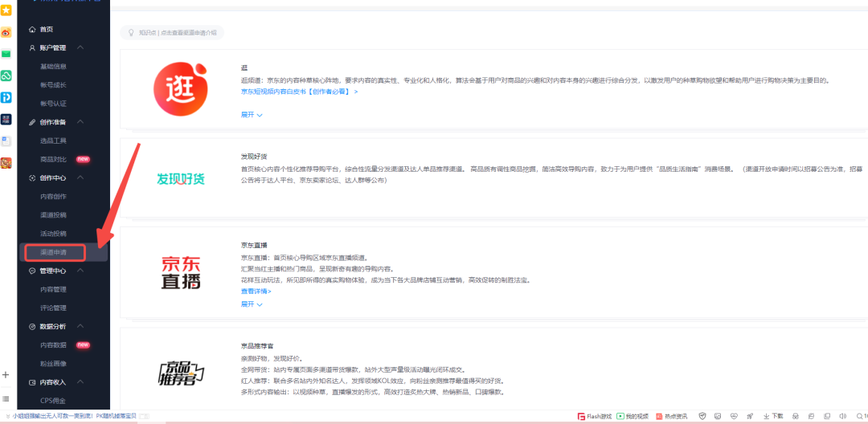The width and height of the screenshot is (868, 424).
Task: Click the green cloud loop sidebar icon
Action: (6, 75)
